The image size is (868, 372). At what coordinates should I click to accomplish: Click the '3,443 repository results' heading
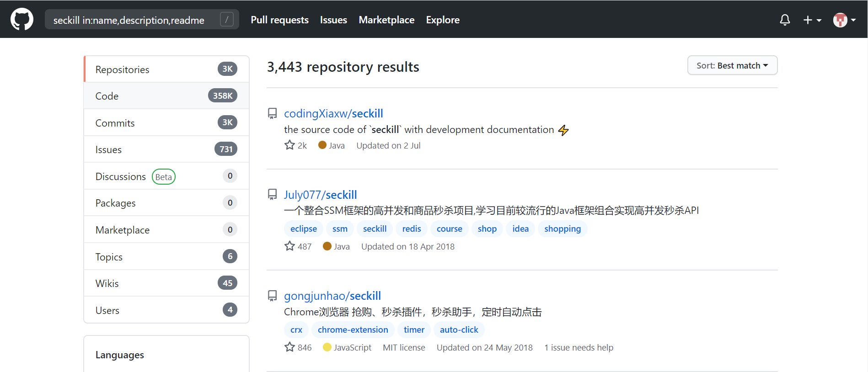coord(343,67)
